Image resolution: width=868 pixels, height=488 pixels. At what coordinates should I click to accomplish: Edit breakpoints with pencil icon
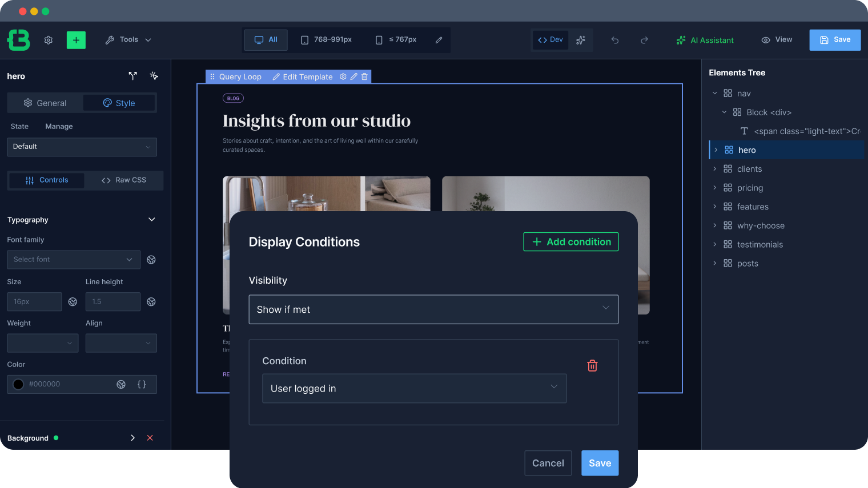[439, 40]
